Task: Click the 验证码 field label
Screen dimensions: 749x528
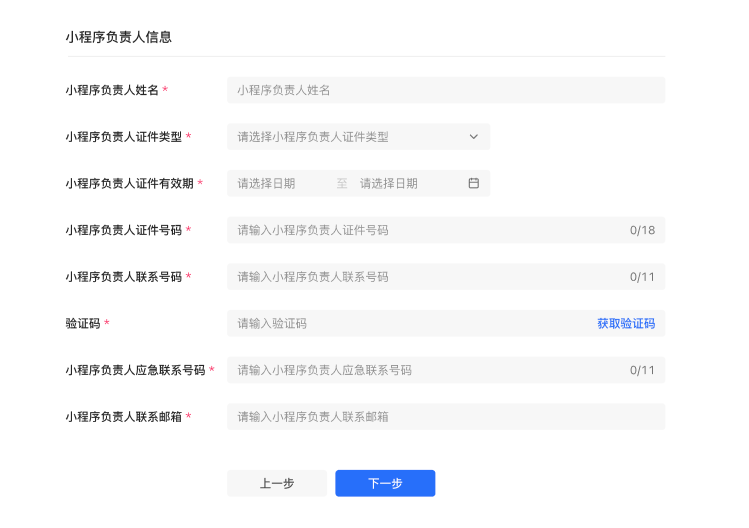Action: 83,323
